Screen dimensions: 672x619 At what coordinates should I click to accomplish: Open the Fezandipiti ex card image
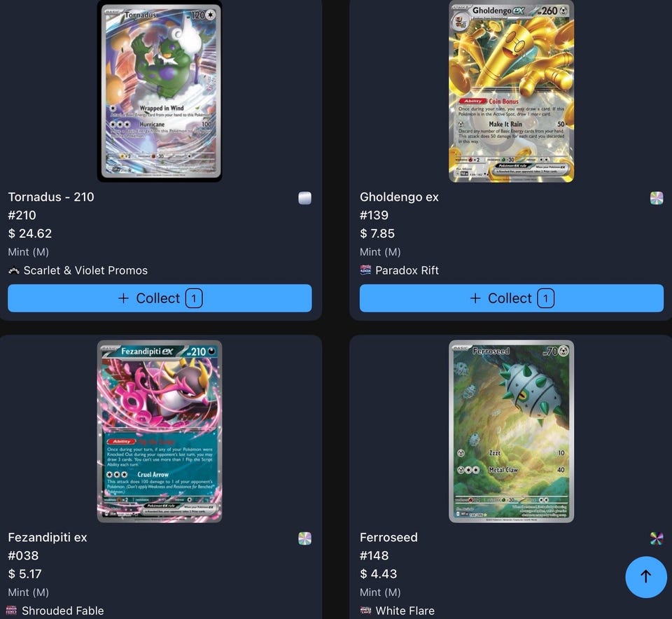[x=160, y=431]
